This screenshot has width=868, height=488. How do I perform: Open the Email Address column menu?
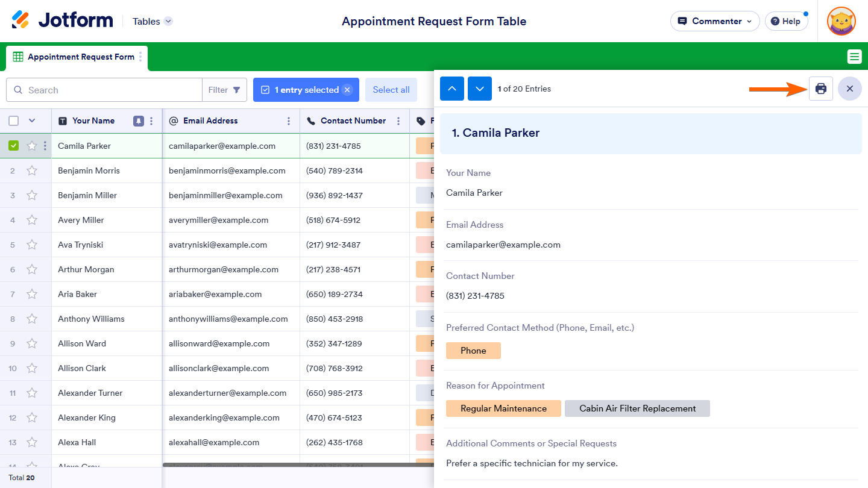(289, 120)
